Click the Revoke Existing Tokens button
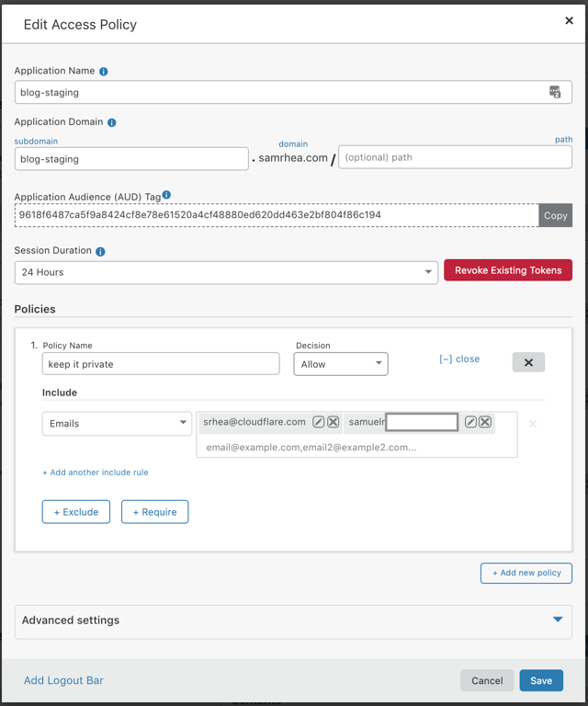588x706 pixels. click(508, 271)
